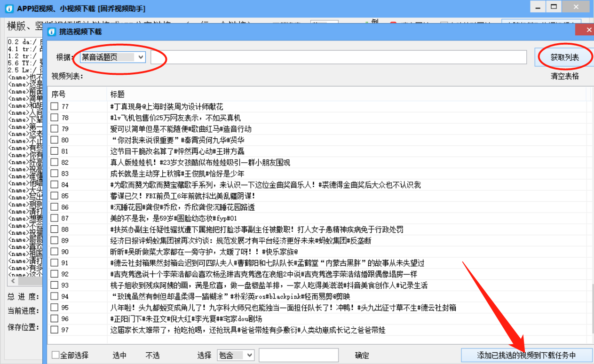The height and width of the screenshot is (364, 594).
Task: Enable the 全部选择 checkbox
Action: [55, 355]
